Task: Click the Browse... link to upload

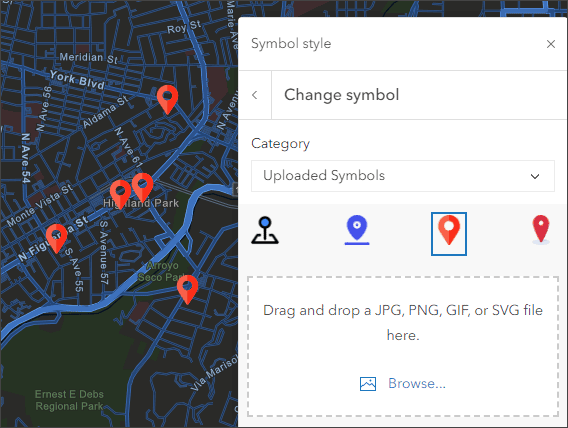Action: click(417, 383)
